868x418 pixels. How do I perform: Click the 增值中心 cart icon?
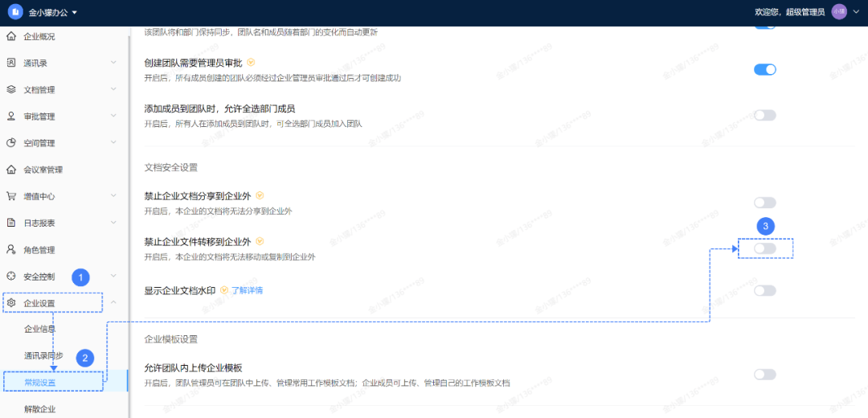pyautogui.click(x=11, y=196)
